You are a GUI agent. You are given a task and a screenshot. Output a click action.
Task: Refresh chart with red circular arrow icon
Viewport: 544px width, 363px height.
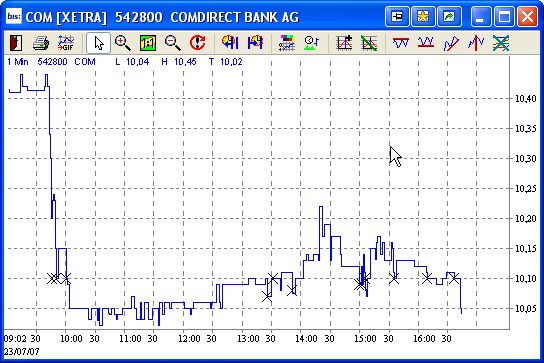coord(197,43)
